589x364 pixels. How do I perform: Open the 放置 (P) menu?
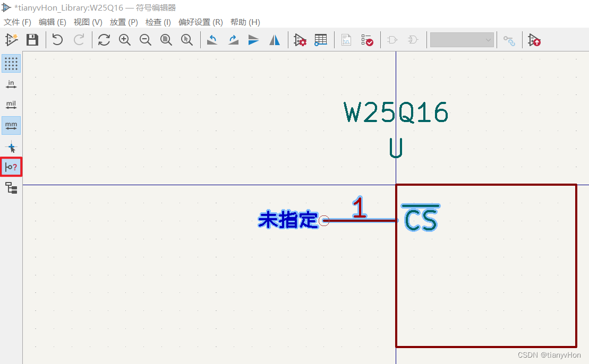pos(124,22)
